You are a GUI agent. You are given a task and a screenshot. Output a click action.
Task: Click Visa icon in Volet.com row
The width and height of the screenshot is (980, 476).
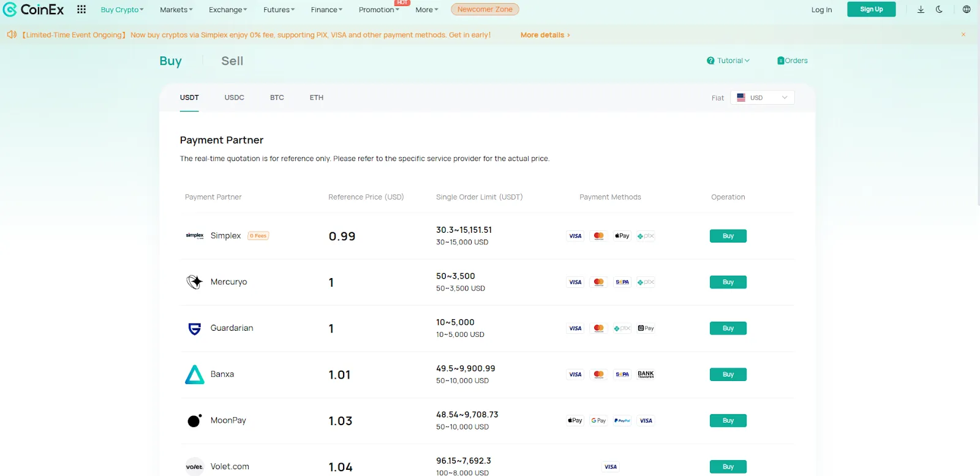[611, 467]
